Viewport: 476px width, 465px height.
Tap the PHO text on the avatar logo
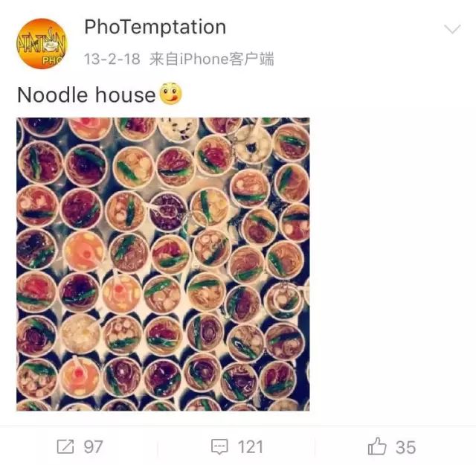(x=51, y=60)
